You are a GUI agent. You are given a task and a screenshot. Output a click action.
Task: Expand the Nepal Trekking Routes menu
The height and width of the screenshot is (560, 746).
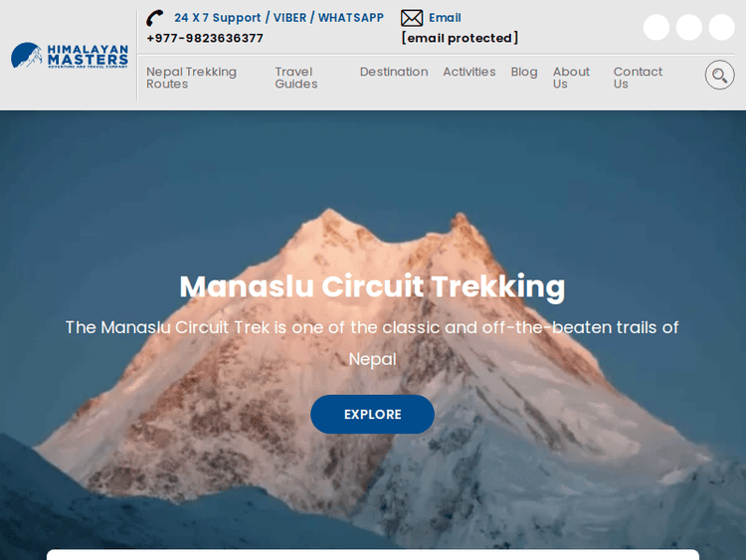point(191,78)
